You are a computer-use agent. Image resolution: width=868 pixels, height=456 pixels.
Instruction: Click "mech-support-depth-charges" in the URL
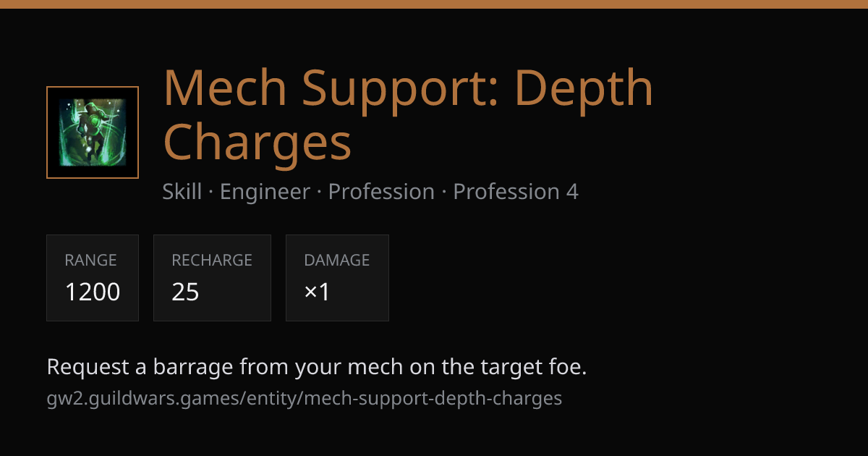tap(434, 398)
